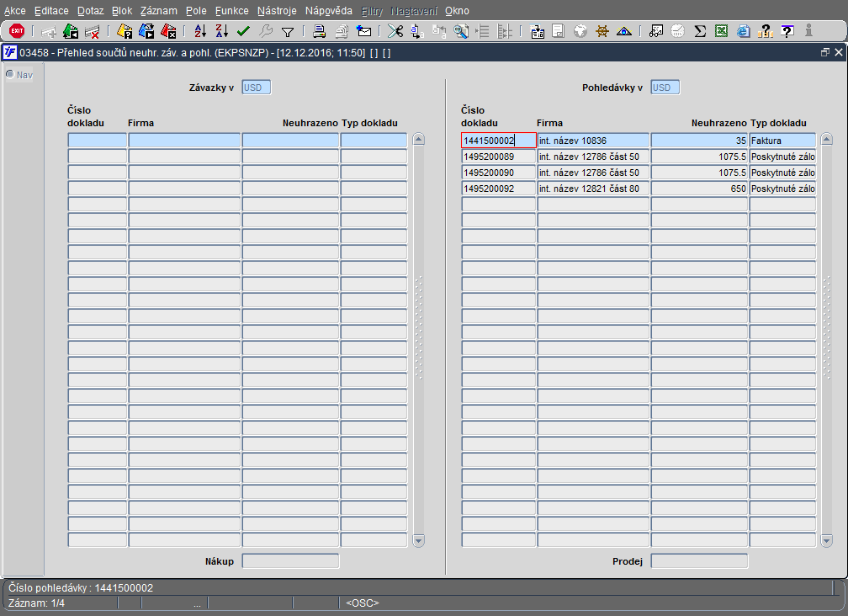Click the Prodej total field
Image resolution: width=848 pixels, height=616 pixels.
tap(699, 560)
